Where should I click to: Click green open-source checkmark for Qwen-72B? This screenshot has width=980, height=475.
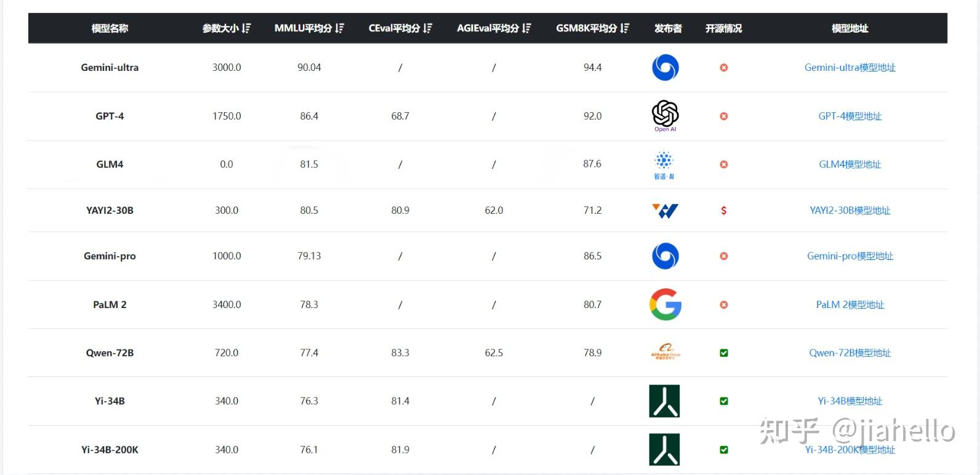pos(724,353)
